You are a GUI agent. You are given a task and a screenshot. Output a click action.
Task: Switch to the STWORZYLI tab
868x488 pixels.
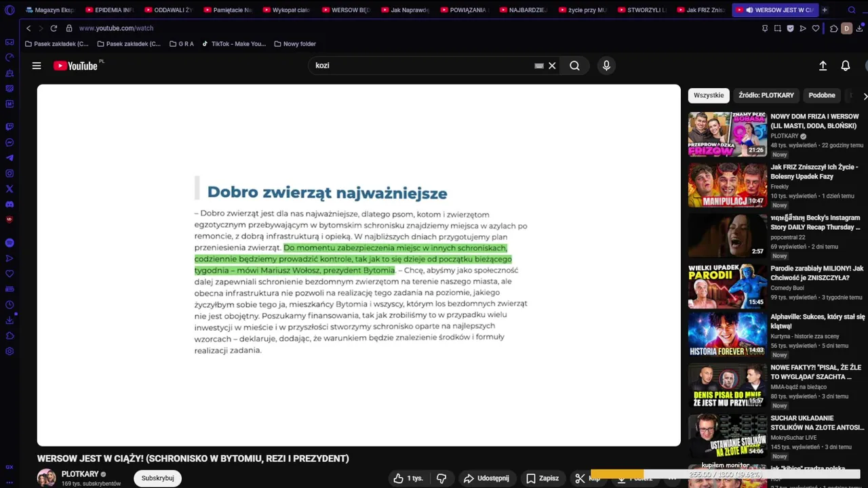coord(642,10)
